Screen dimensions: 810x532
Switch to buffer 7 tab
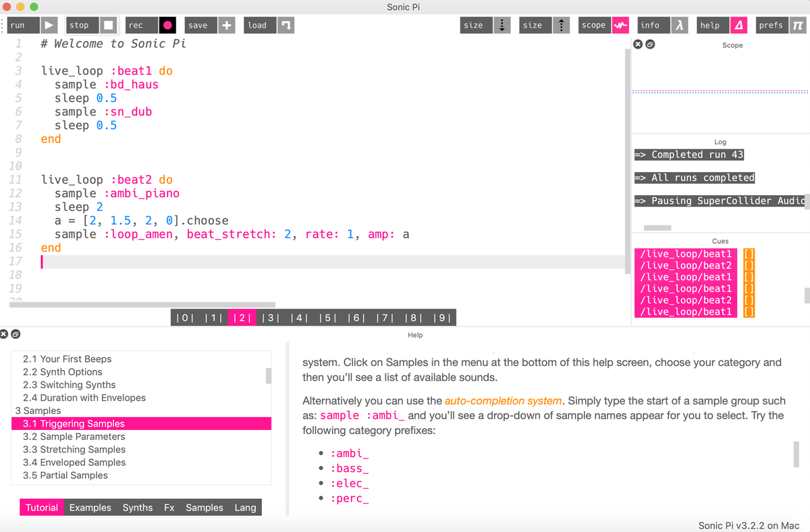tap(385, 317)
